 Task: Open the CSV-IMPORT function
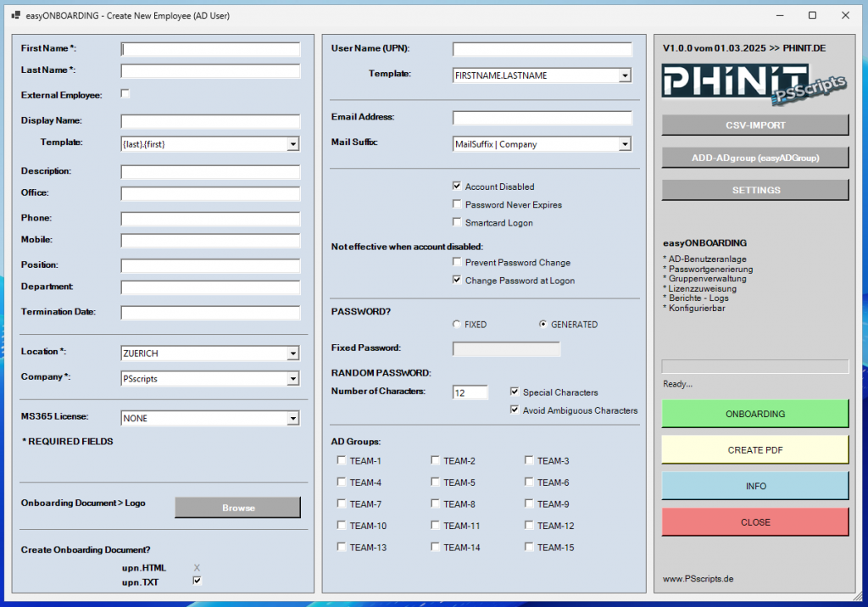click(754, 125)
